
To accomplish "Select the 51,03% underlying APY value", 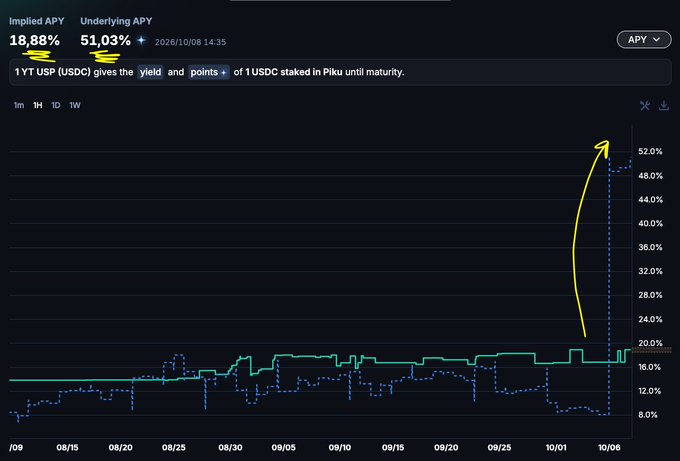I will coord(105,40).
